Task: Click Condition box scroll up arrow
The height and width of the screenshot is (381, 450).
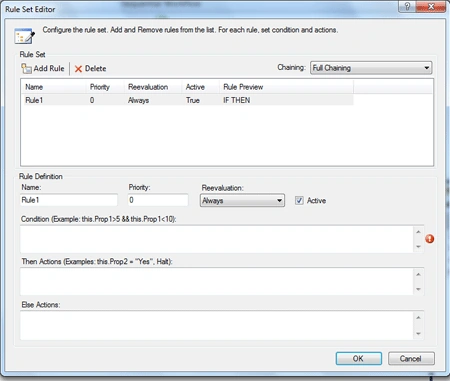Action: click(418, 232)
